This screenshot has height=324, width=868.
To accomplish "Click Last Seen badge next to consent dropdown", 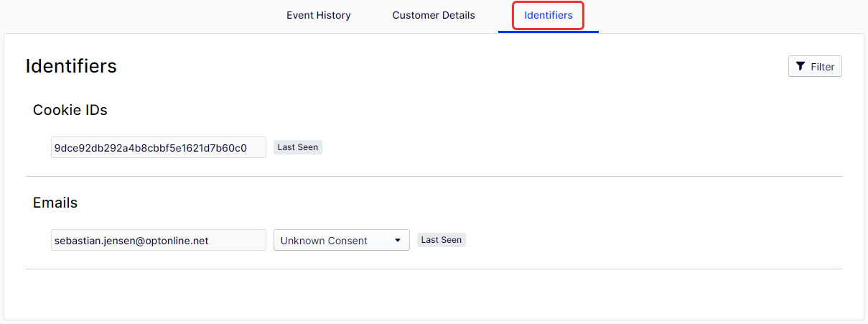I will pyautogui.click(x=442, y=240).
